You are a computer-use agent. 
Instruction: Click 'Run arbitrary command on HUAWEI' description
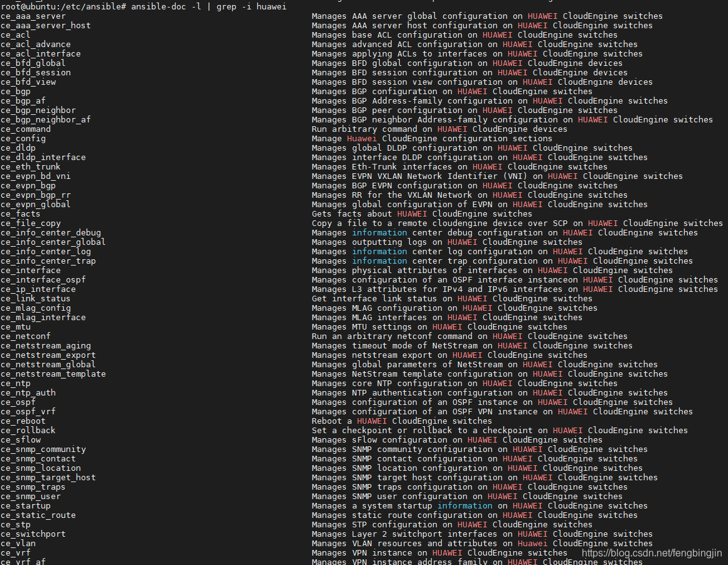coord(440,129)
